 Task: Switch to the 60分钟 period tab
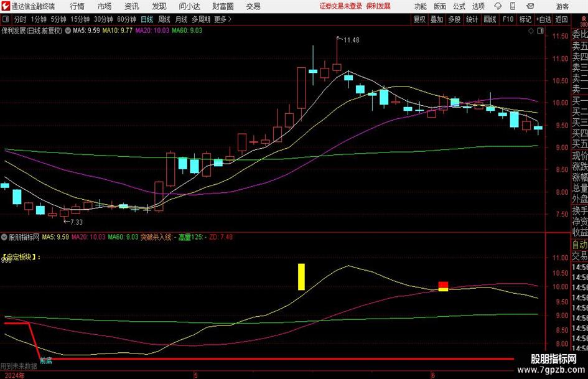point(126,19)
